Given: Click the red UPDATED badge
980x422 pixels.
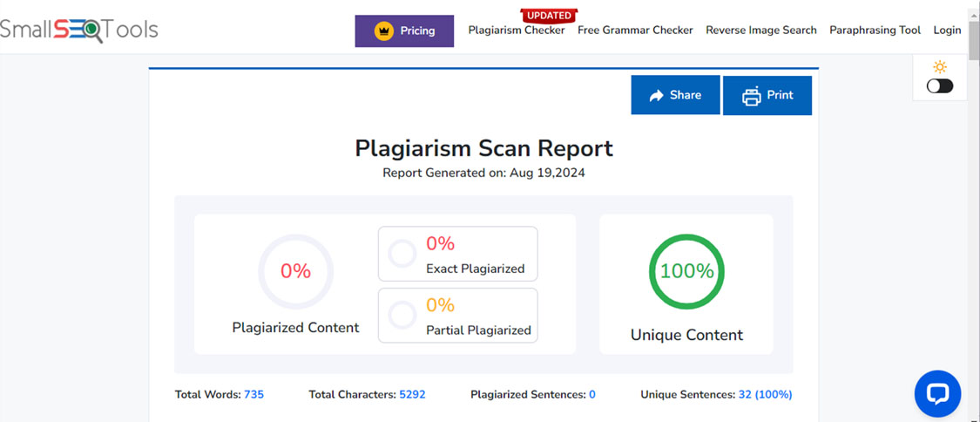Looking at the screenshot, I should [549, 15].
